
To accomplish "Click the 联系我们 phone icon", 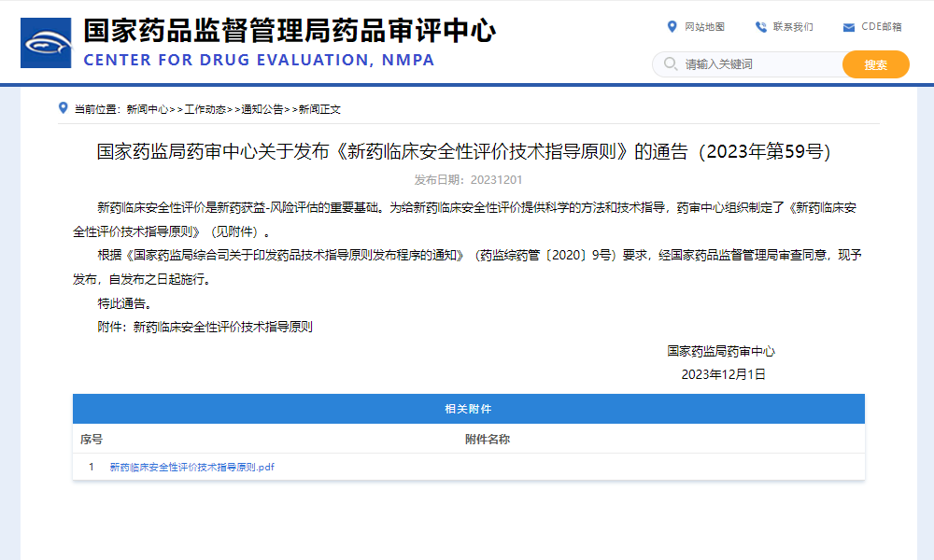I will point(760,27).
